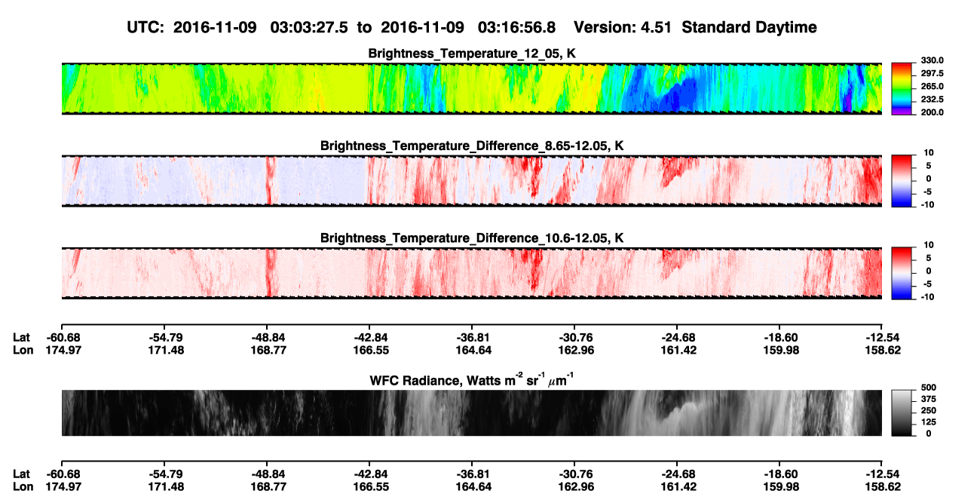Image resolution: width=980 pixels, height=503 pixels.
Task: Click the "Brightness_Temperature_Difference_8.65-12.05, K" title
Action: point(472,146)
